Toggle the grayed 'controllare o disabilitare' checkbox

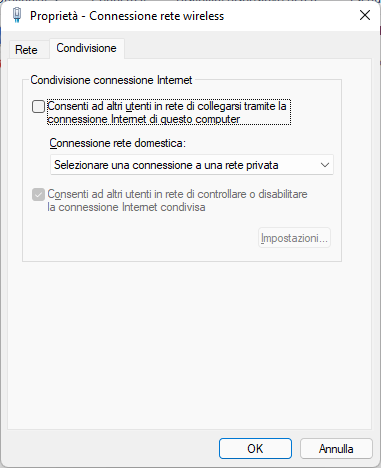coord(38,194)
